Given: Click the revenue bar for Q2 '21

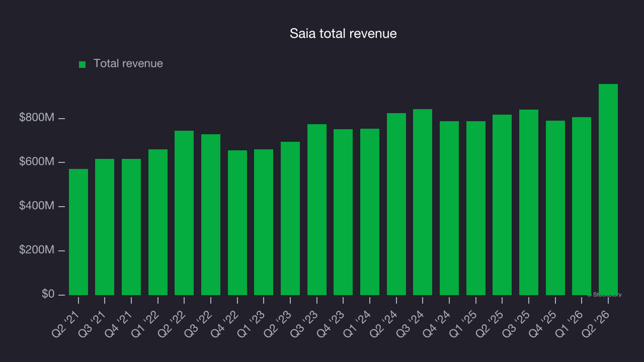Looking at the screenshot, I should [x=78, y=232].
